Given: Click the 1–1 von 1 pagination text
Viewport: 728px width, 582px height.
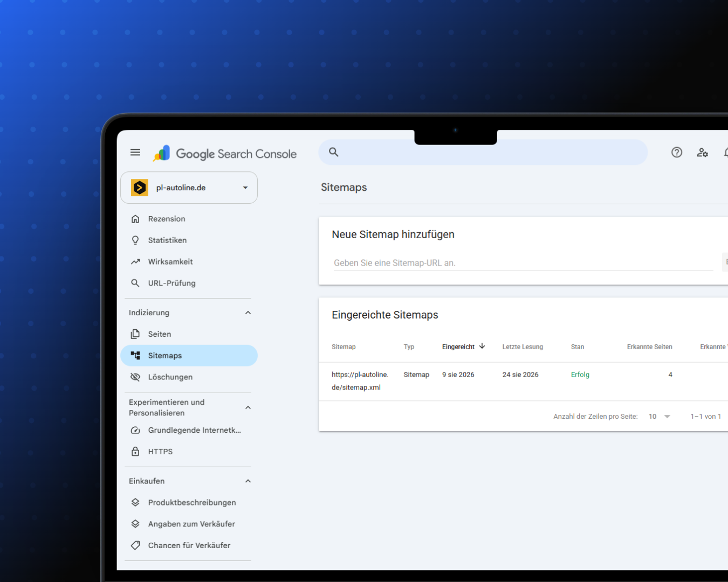Looking at the screenshot, I should 705,417.
